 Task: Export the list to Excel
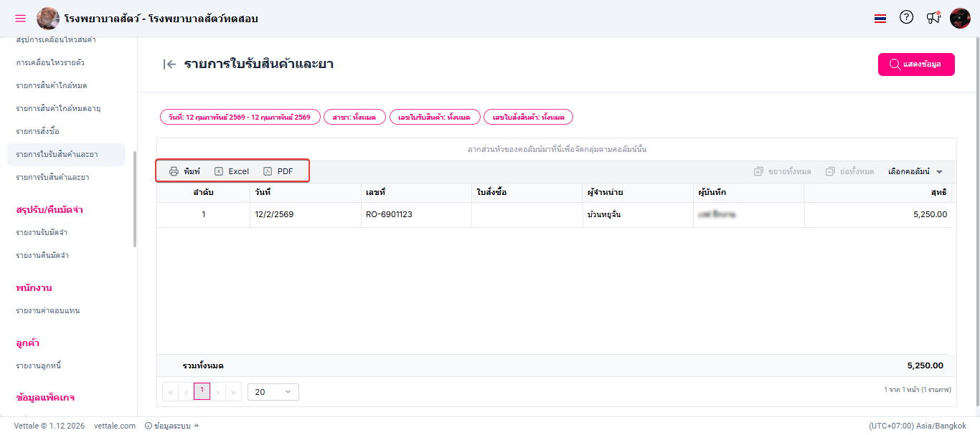[x=232, y=171]
